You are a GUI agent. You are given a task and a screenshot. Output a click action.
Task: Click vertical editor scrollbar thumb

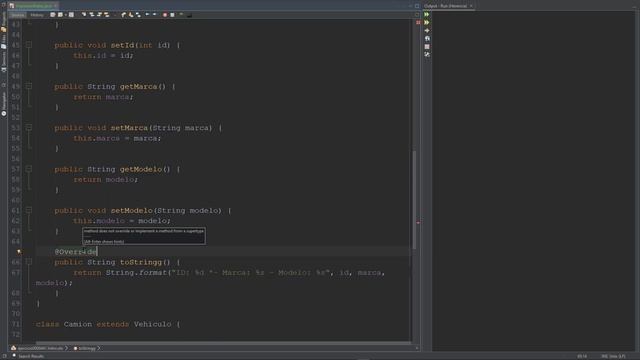click(414, 200)
